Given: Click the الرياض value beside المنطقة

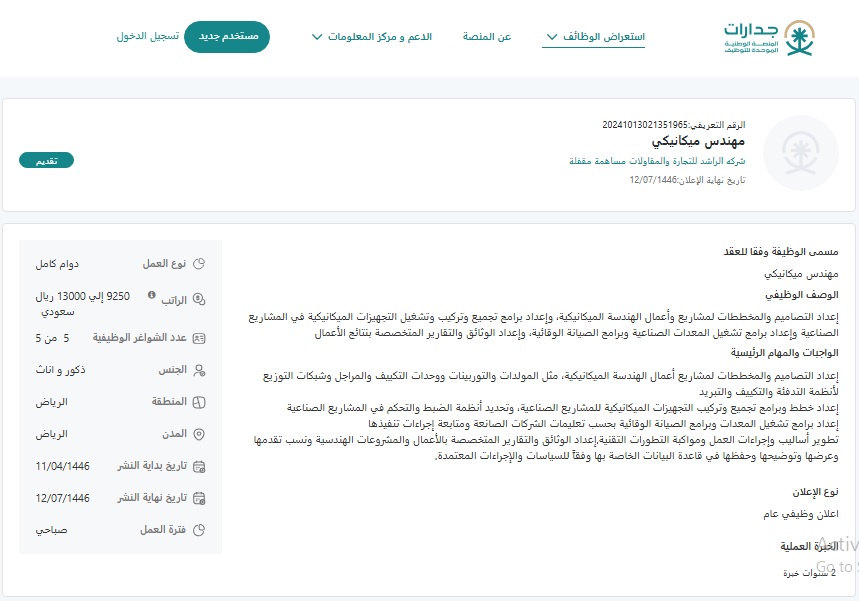Looking at the screenshot, I should 51,402.
